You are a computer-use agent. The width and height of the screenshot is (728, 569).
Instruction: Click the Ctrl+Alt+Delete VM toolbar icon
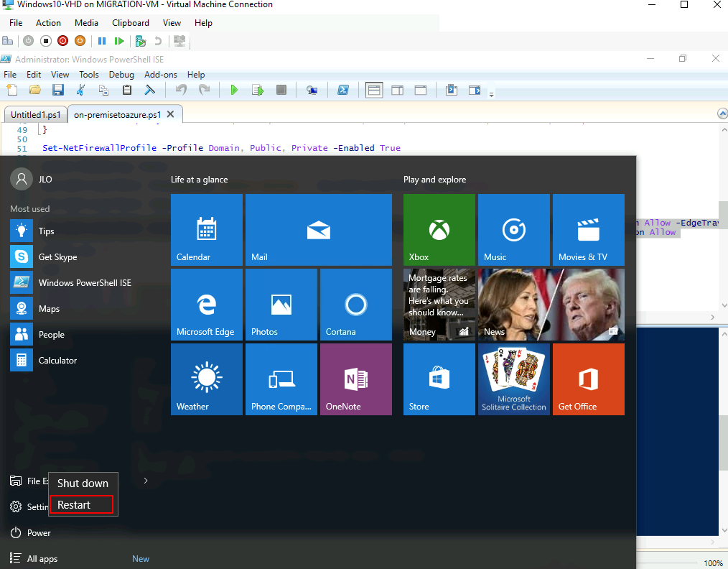(7, 41)
